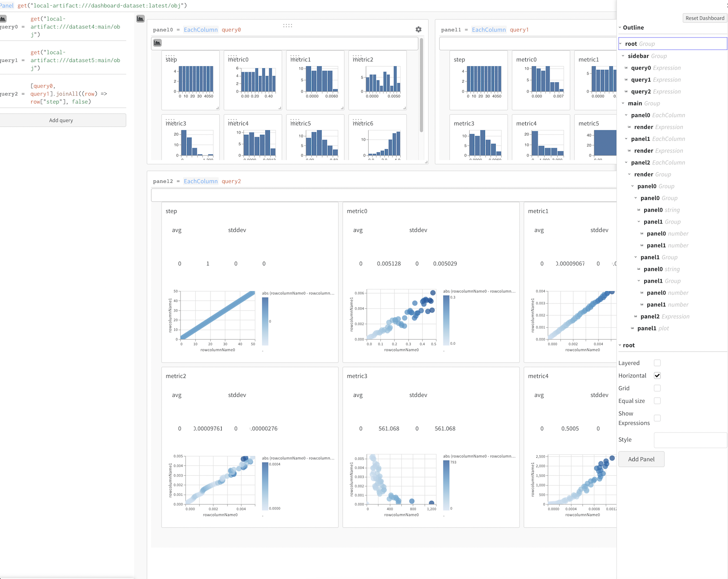
Task: Click icon beside panel2 Expression in Outline
Action: [x=636, y=316]
